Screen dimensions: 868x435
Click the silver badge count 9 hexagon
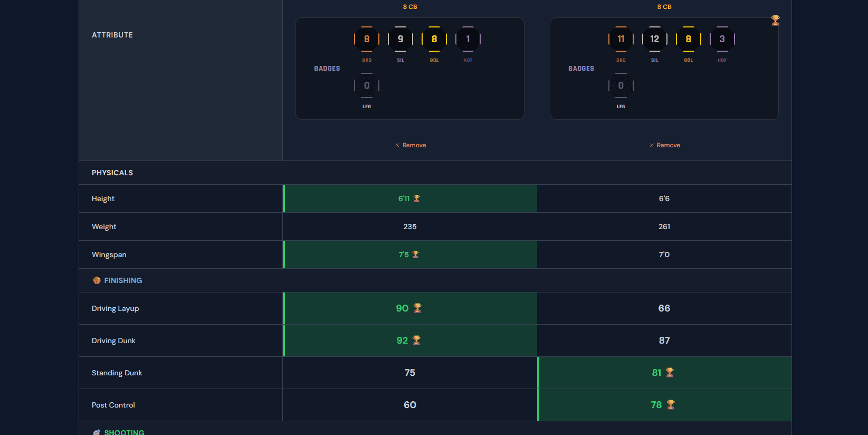pyautogui.click(x=400, y=39)
